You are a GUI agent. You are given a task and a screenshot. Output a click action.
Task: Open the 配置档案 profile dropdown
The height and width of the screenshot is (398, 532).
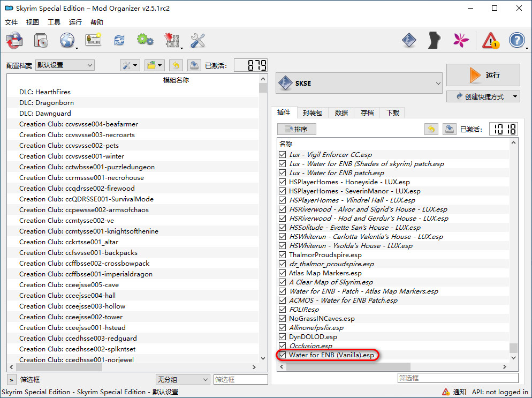[x=65, y=65]
